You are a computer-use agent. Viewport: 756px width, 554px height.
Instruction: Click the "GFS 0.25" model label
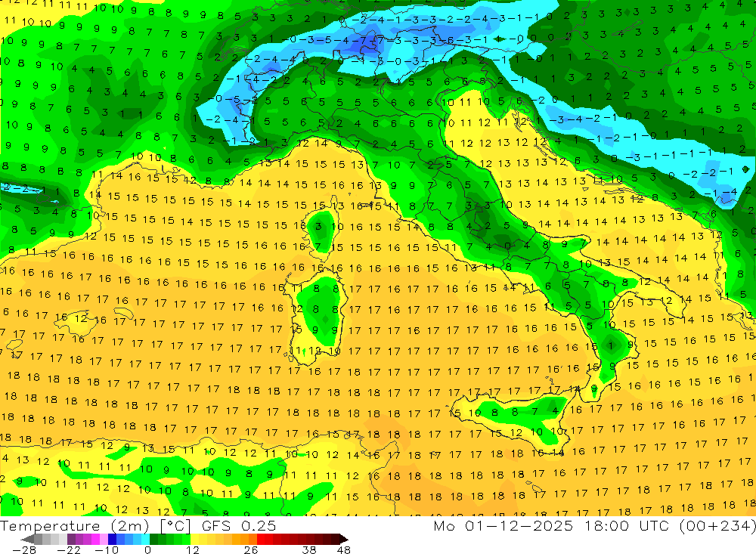click(239, 525)
